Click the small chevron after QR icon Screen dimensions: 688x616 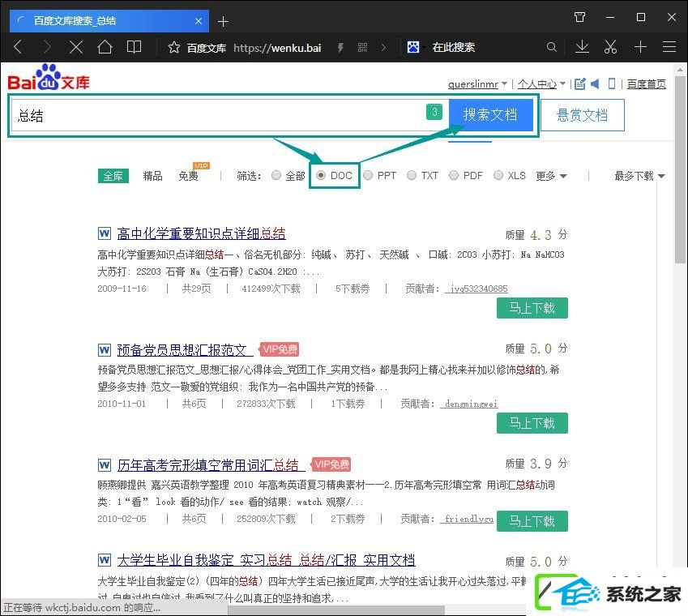click(384, 47)
